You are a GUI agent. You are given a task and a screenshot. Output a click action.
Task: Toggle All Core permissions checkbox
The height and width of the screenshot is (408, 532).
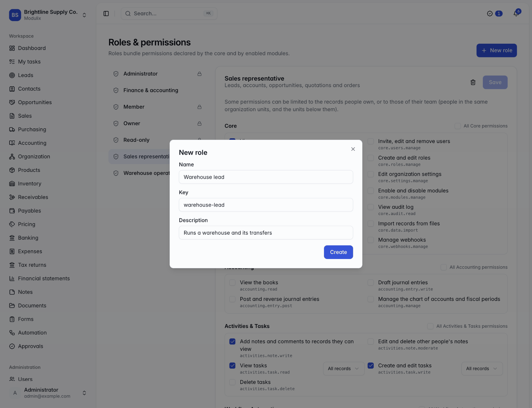click(x=458, y=126)
